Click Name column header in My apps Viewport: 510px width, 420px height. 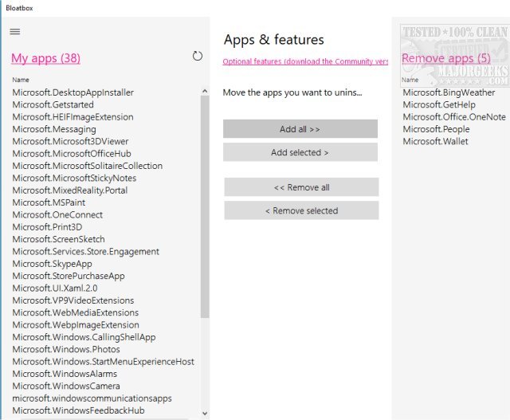coord(21,80)
